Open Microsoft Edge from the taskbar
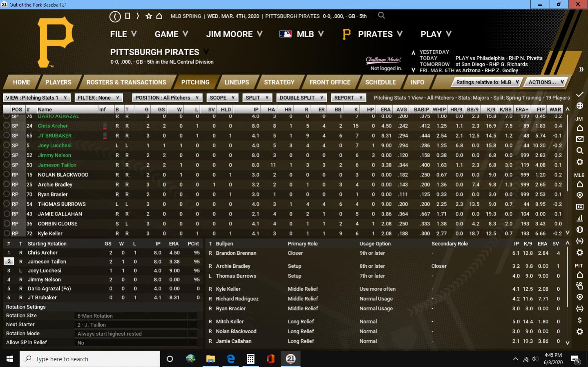Screen dimensions: 588x367 pos(230,359)
